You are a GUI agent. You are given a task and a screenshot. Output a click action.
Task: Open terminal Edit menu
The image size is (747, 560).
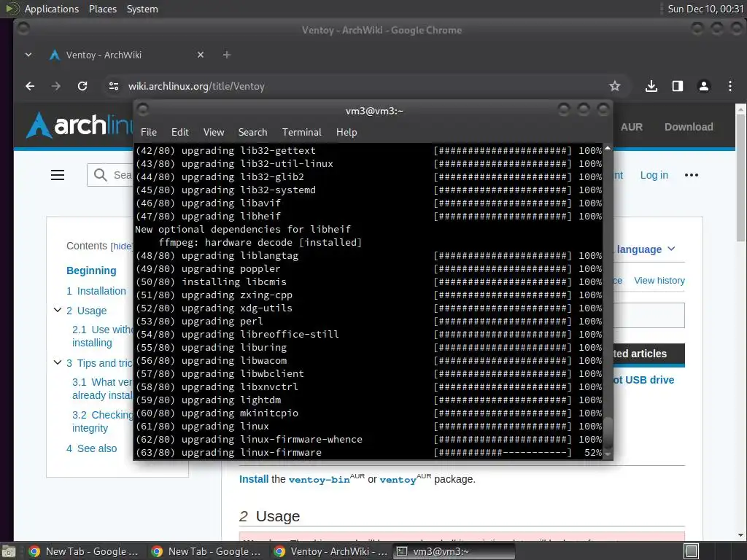pos(180,133)
